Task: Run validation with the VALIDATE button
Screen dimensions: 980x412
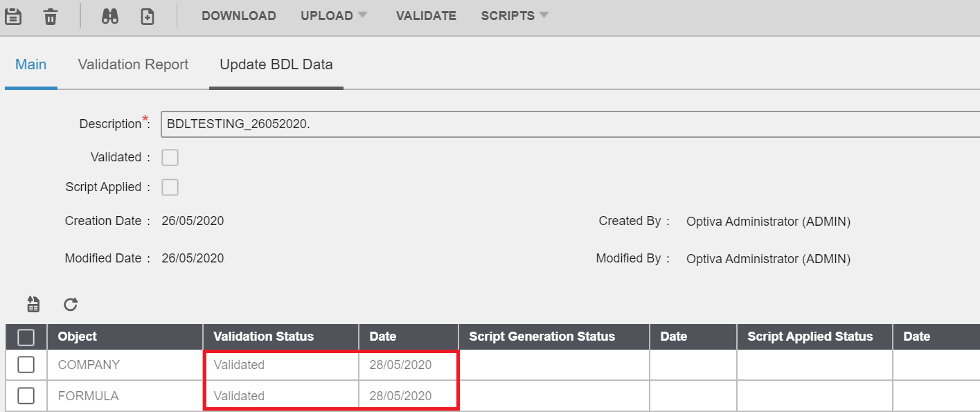Action: (426, 15)
